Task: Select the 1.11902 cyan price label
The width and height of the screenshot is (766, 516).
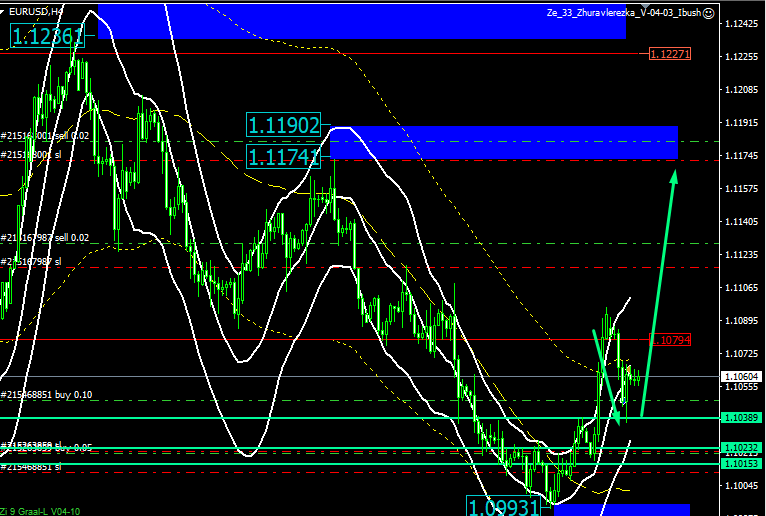Action: coord(284,125)
